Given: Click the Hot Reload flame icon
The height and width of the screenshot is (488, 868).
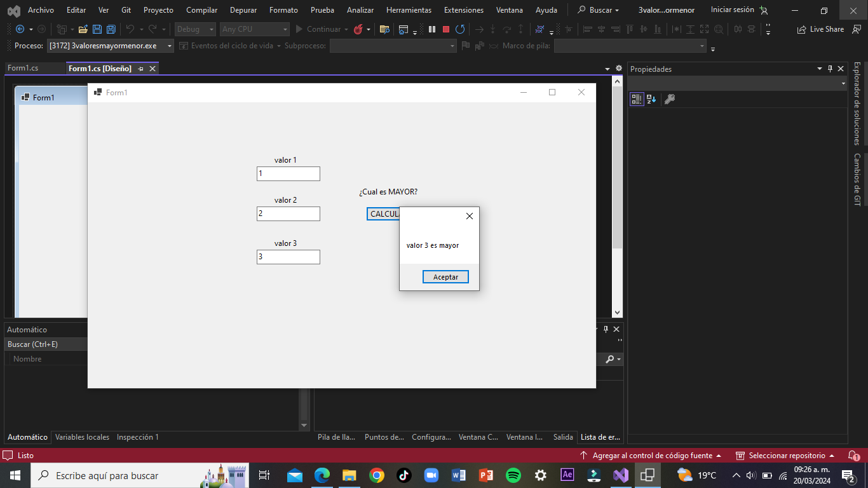Looking at the screenshot, I should click(358, 29).
